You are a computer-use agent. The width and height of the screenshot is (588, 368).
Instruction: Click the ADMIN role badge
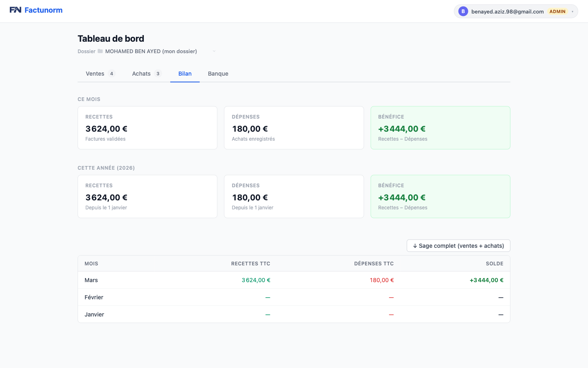557,11
